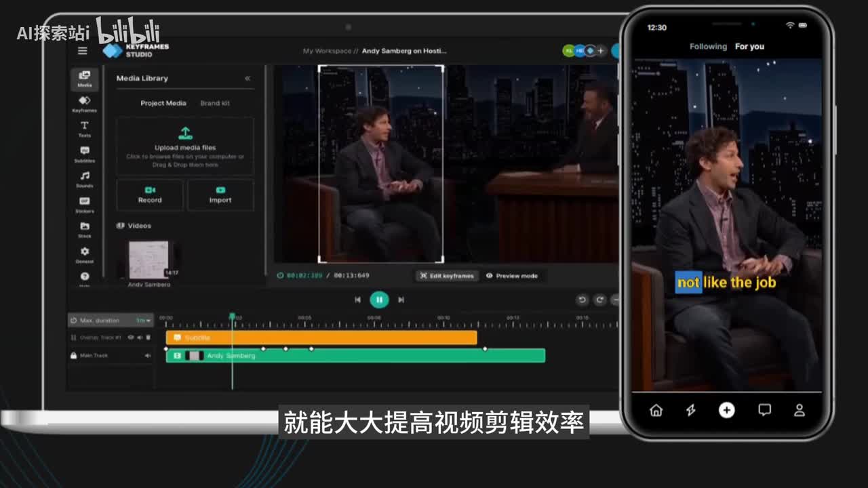Select the Texts tool in sidebar
The height and width of the screenshot is (488, 868).
[x=84, y=128]
